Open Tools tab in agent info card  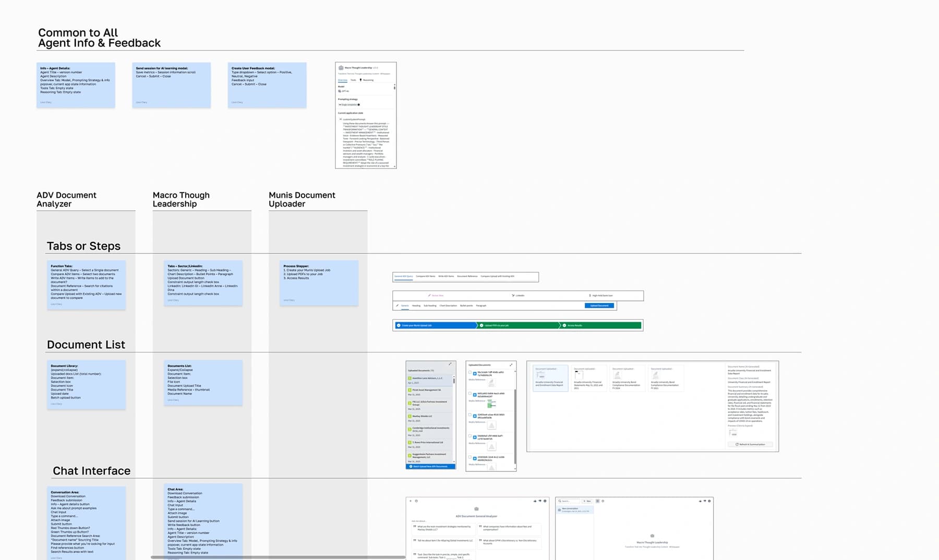(353, 80)
